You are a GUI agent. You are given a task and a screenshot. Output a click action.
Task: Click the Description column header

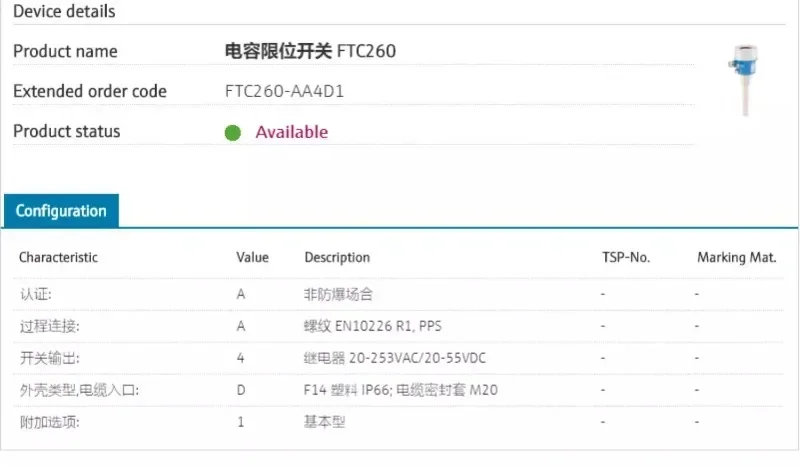pos(337,257)
